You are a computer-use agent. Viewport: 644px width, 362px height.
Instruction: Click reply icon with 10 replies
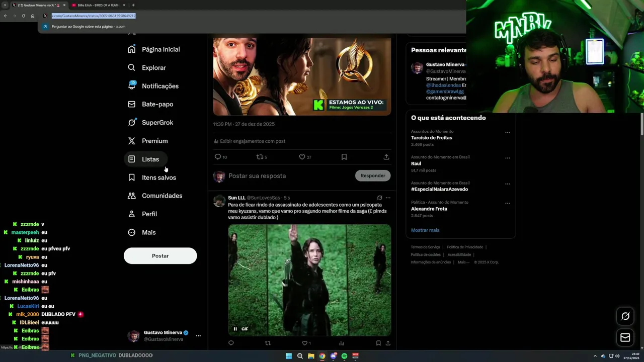click(x=218, y=157)
